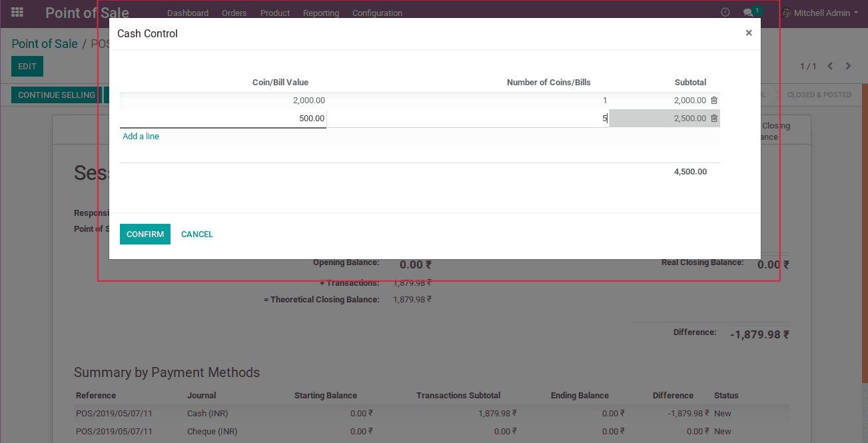Click the Subtotal column header
Image resolution: width=868 pixels, height=443 pixels.
point(690,82)
